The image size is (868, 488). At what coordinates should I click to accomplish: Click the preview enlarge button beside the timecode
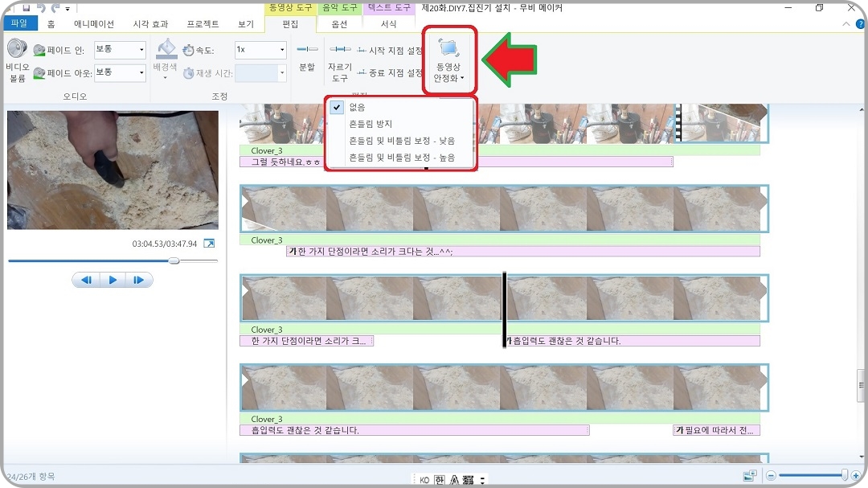click(x=211, y=242)
